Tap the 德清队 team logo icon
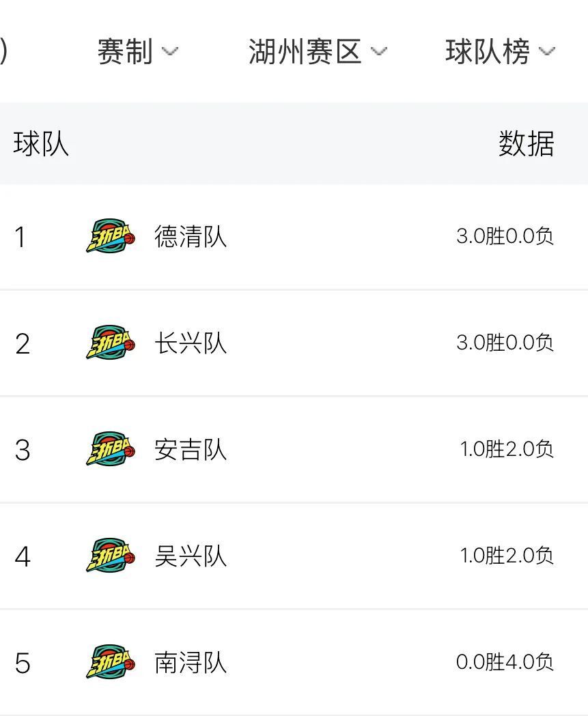 (111, 235)
